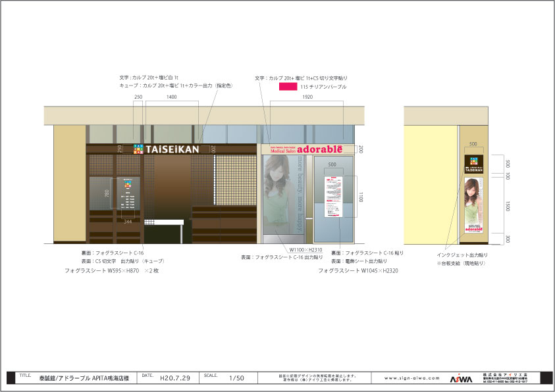Click the AiWA company logo in footer

coord(462,379)
